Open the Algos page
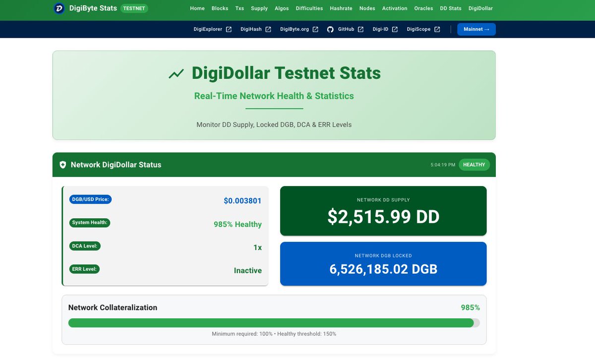 coord(282,8)
